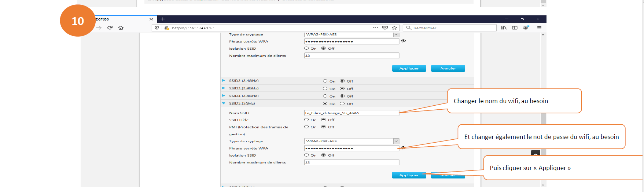Reload the page with the refresh icon
The image size is (644, 192).
click(110, 28)
